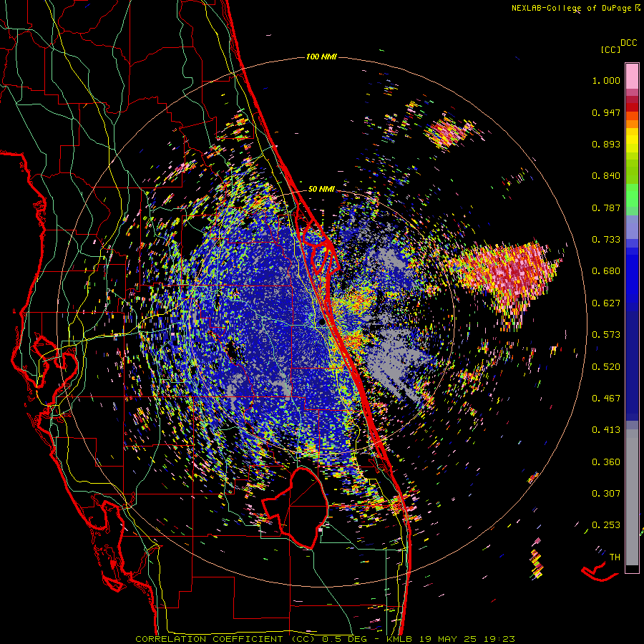Click the 0.253 scale value
Screen dimensions: 644x644
tap(606, 525)
